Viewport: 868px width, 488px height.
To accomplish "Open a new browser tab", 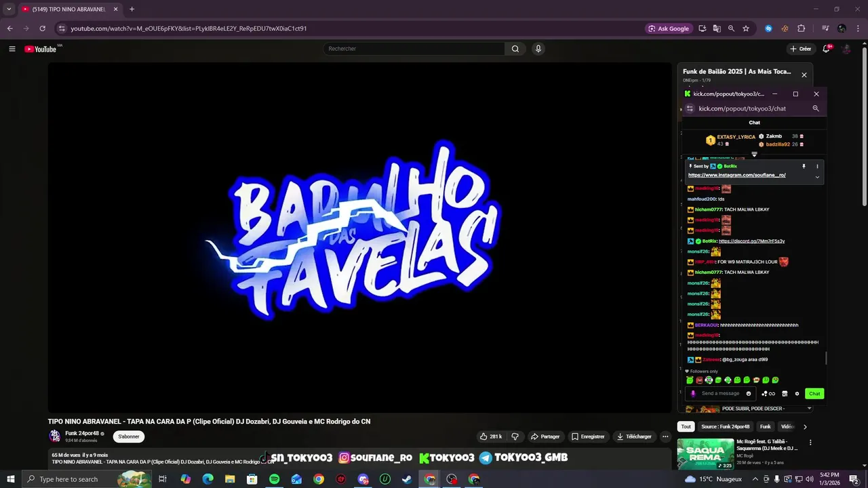I will pyautogui.click(x=132, y=9).
